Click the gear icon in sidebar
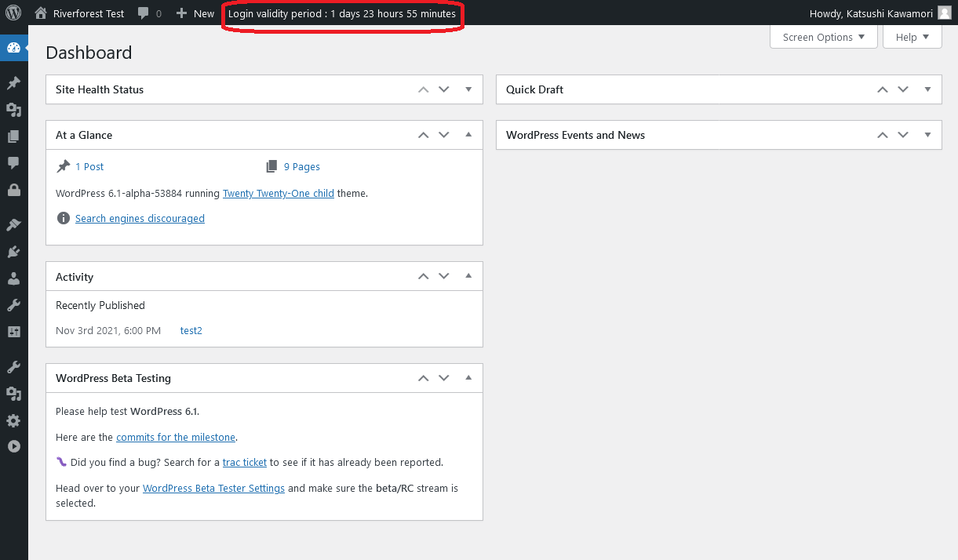 pos(13,420)
